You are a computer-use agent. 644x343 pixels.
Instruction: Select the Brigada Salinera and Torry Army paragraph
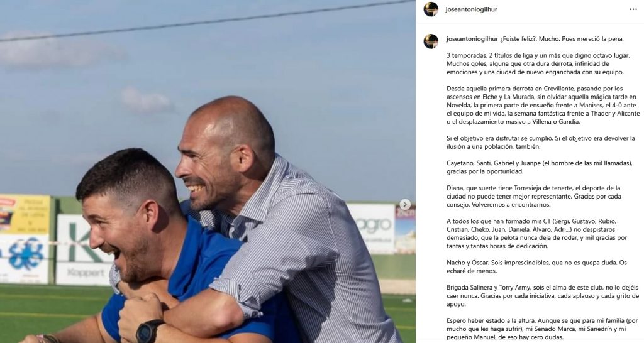point(543,296)
